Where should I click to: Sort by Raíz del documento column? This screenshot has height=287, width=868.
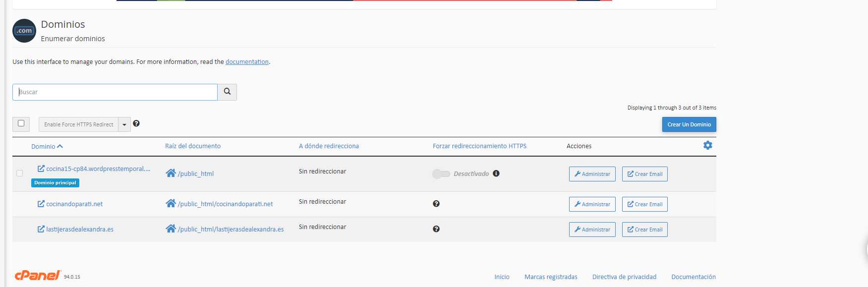coord(193,146)
